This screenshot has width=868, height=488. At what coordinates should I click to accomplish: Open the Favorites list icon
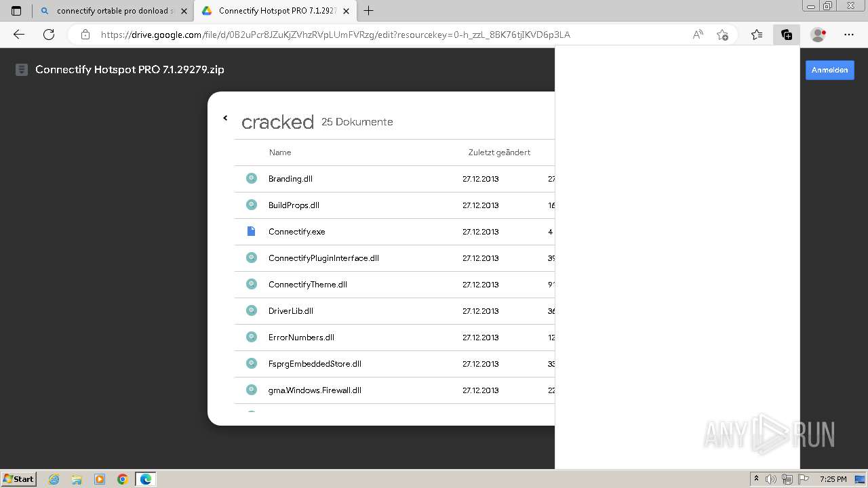pos(757,35)
